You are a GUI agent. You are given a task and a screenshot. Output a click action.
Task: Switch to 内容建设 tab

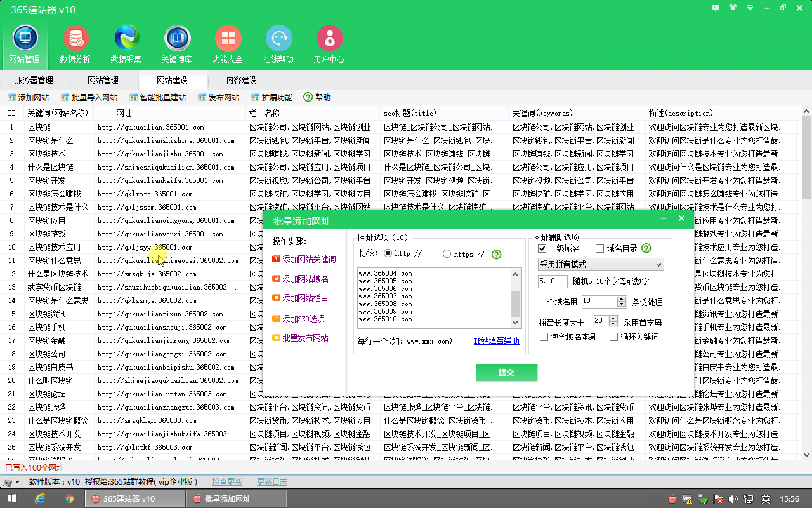coord(242,80)
